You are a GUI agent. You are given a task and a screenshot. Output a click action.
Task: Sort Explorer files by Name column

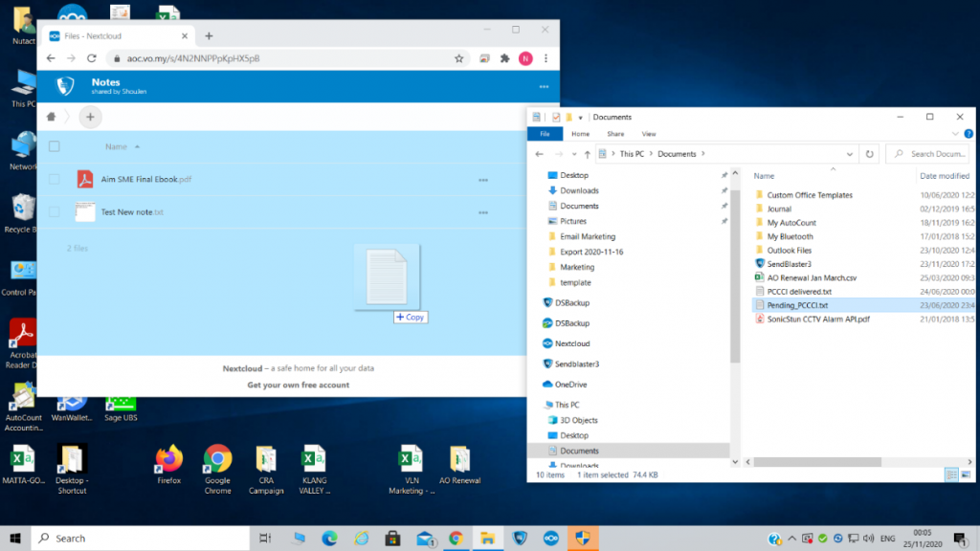(764, 176)
